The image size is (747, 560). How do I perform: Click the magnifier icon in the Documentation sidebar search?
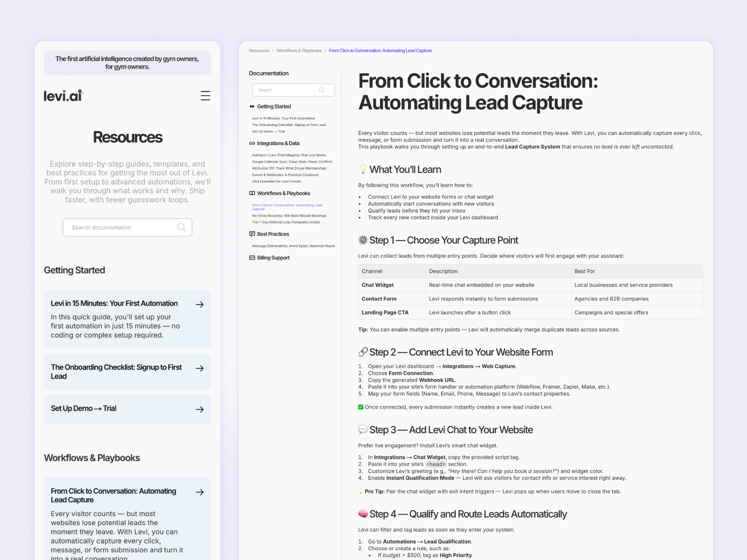tap(322, 90)
